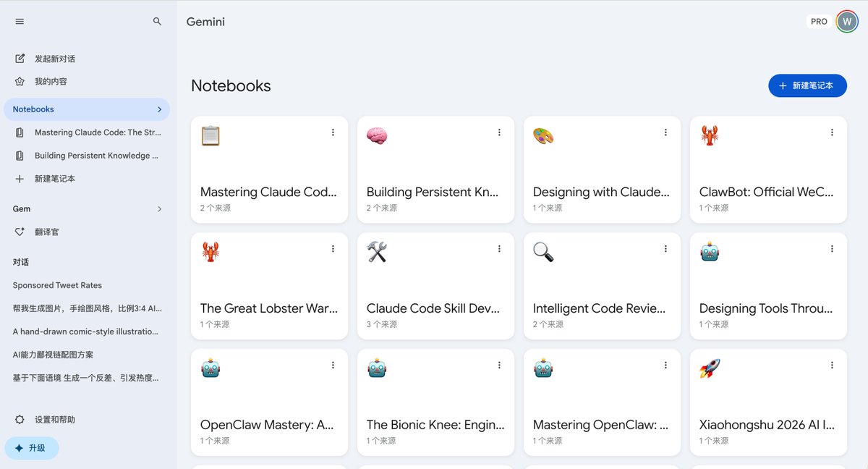Screen dimensions: 868x469
Task: Click the Gemini title text
Action: tap(205, 22)
